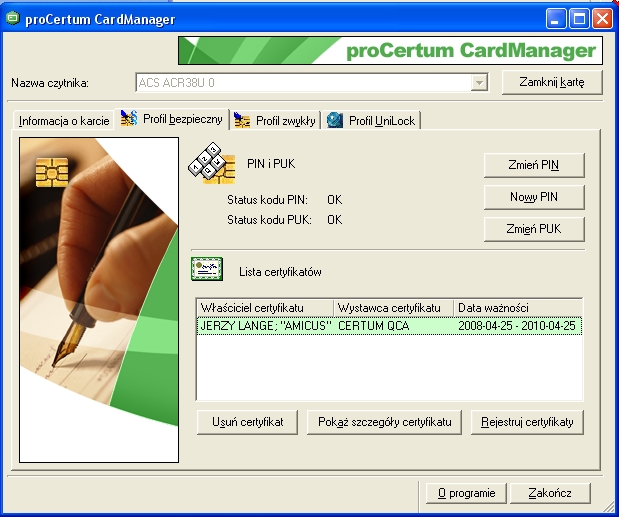Viewport: 619px width, 517px height.
Task: Sort by Data ważności column header
Action: pyautogui.click(x=517, y=307)
